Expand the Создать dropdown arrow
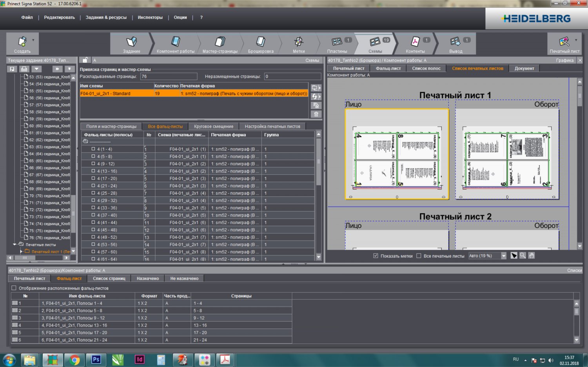 (x=33, y=40)
